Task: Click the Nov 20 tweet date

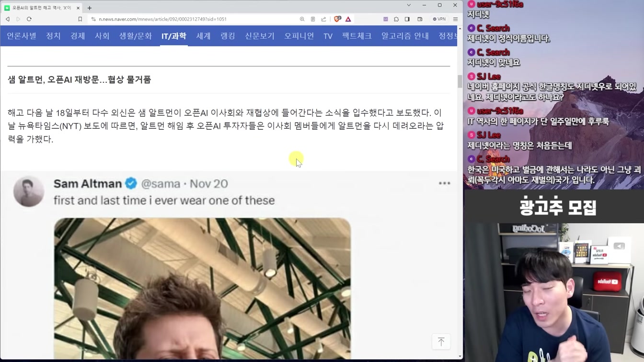Action: (x=209, y=183)
